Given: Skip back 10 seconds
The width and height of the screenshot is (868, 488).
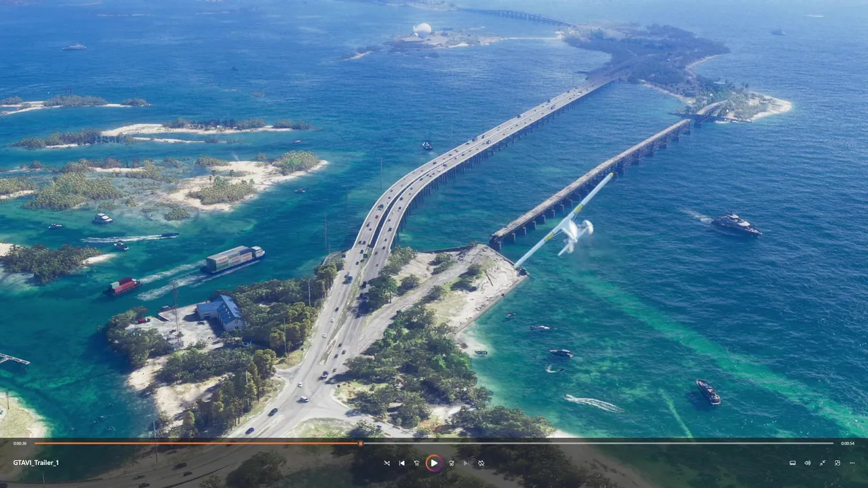Looking at the screenshot, I should (x=416, y=463).
